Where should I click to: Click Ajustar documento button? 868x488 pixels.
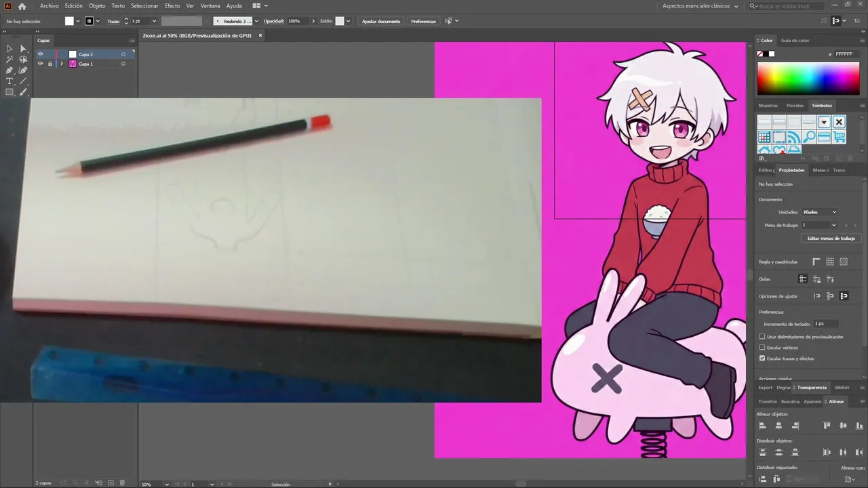(x=381, y=21)
